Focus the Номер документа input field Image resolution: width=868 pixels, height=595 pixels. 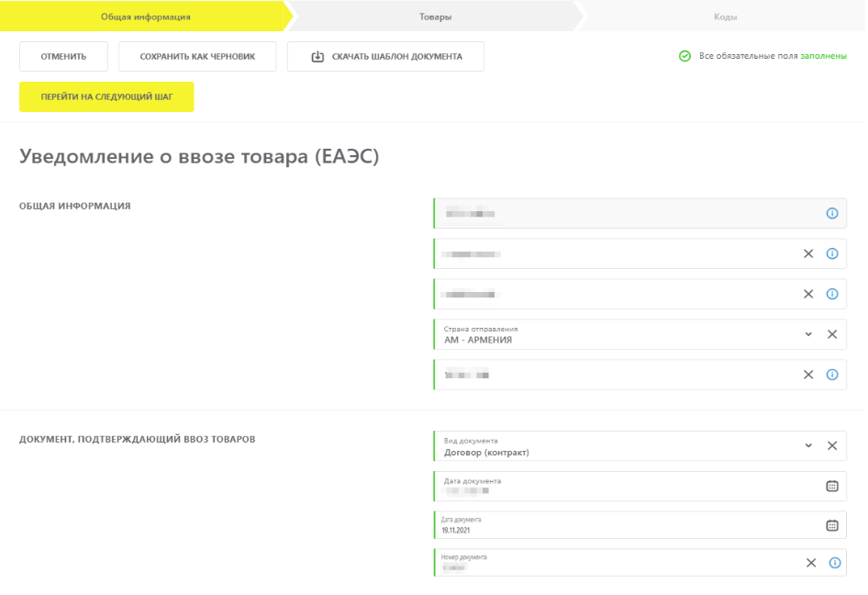[x=640, y=563]
